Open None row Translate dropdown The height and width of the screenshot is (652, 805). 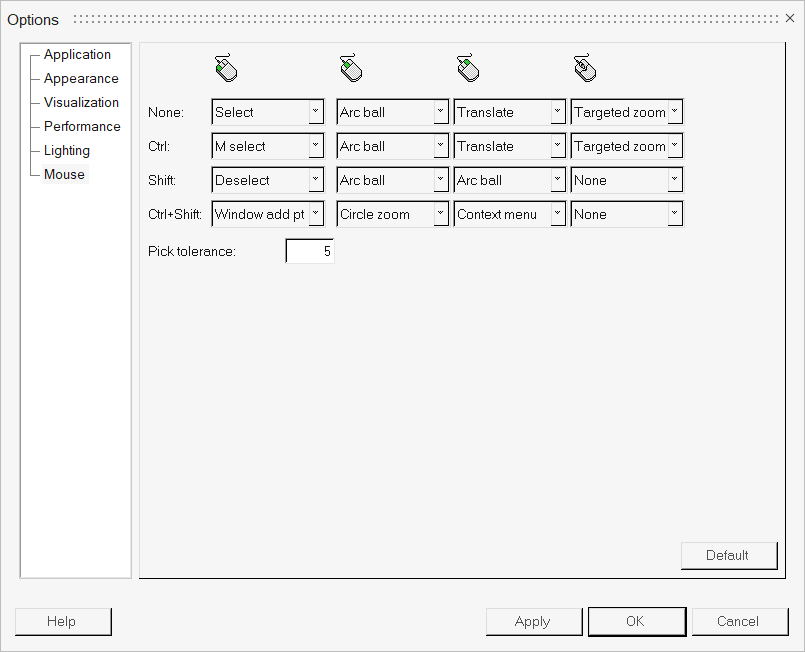click(510, 112)
